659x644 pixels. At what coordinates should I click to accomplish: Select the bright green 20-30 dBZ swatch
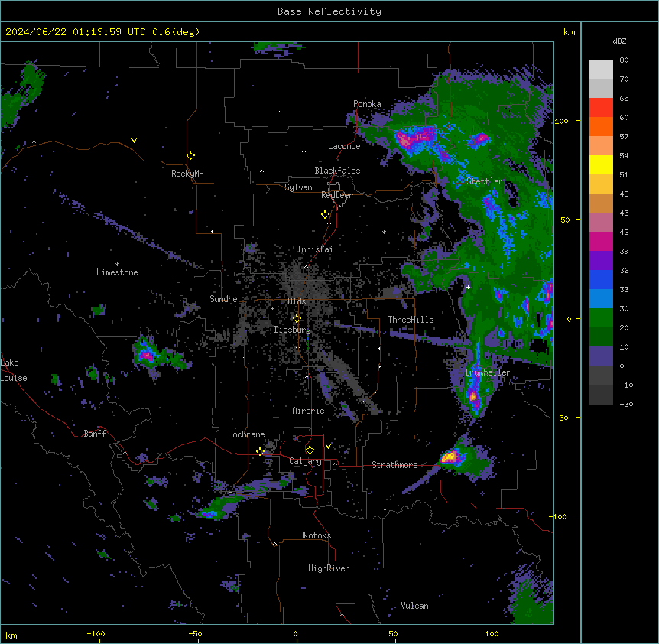[601, 318]
